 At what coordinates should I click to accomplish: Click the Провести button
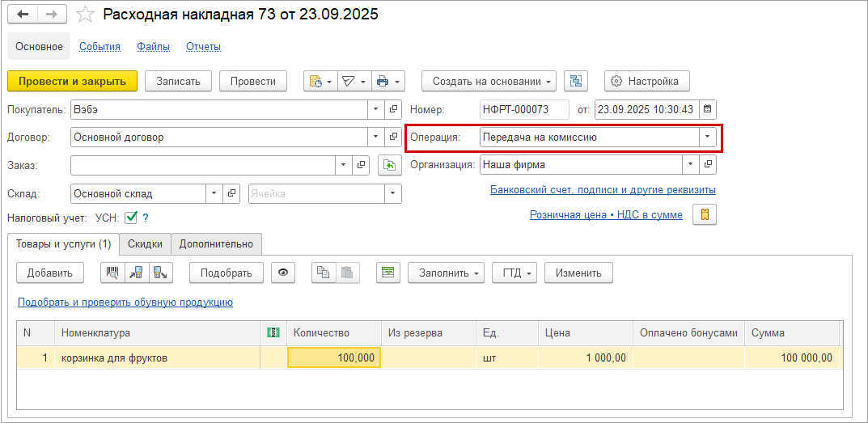[253, 82]
